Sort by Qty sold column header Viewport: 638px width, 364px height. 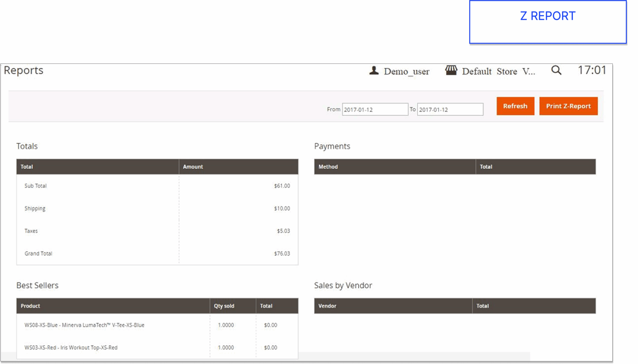coord(224,306)
